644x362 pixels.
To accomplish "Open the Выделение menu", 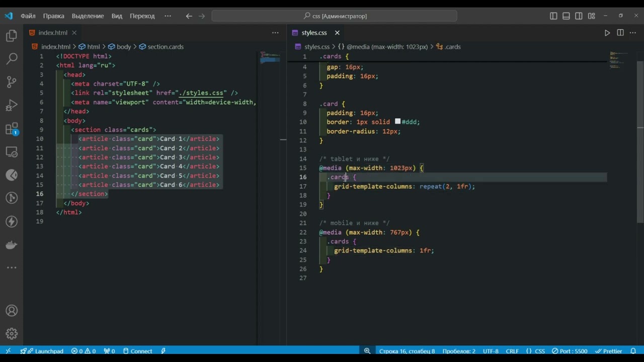I will (88, 16).
